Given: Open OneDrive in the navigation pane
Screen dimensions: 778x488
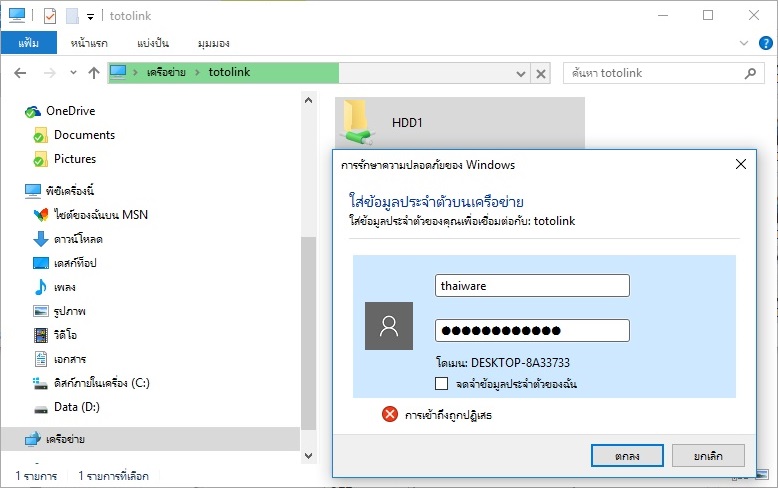Looking at the screenshot, I should pos(70,111).
